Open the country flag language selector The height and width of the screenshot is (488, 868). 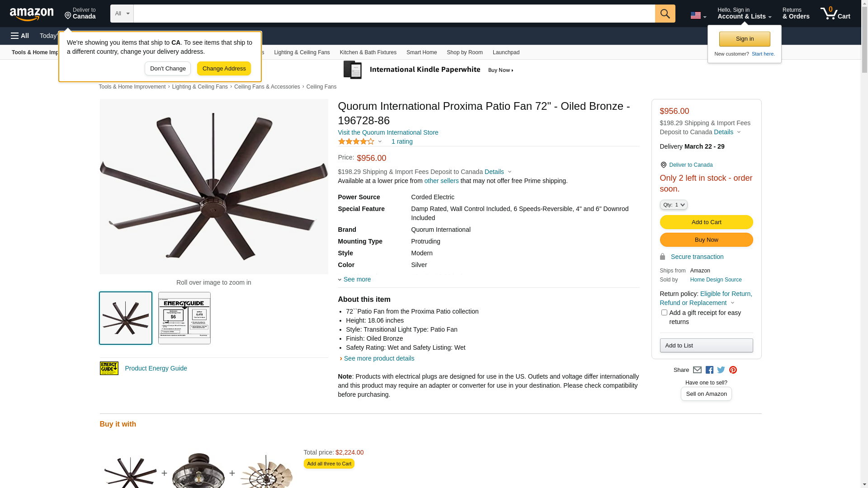698,15
